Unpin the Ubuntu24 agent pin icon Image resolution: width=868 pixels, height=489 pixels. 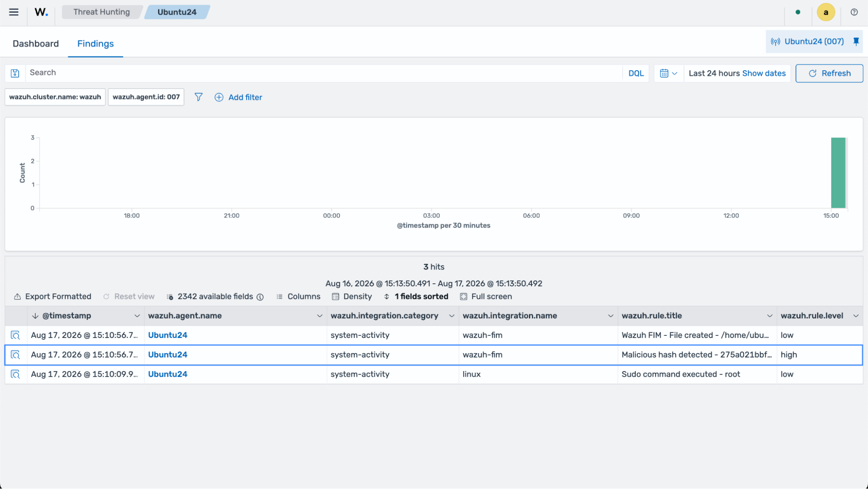click(x=856, y=42)
